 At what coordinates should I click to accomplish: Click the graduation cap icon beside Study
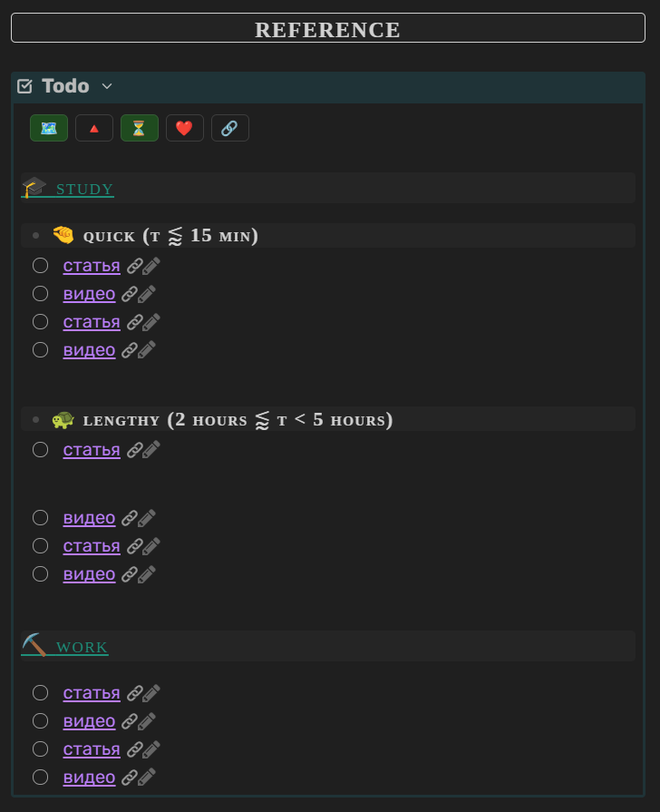point(34,188)
